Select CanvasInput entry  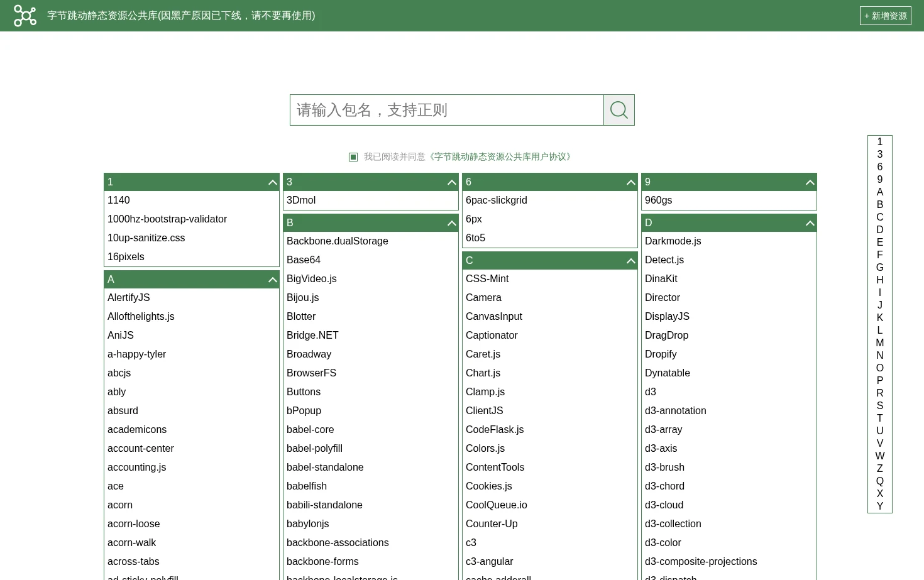[x=494, y=317]
